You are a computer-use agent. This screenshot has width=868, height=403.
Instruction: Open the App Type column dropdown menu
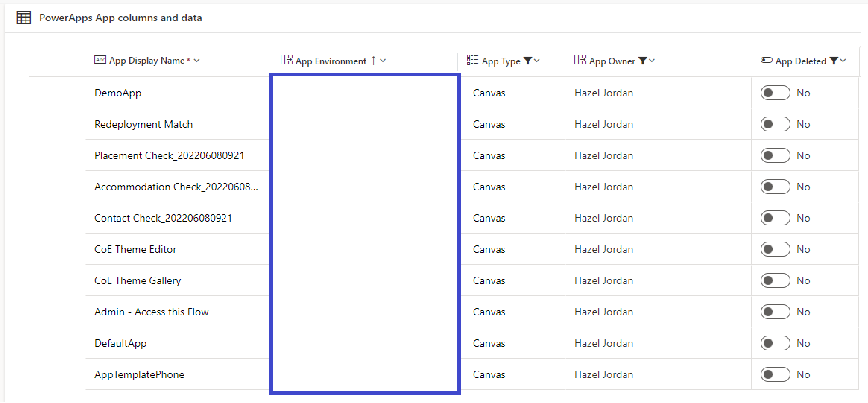[x=536, y=61]
